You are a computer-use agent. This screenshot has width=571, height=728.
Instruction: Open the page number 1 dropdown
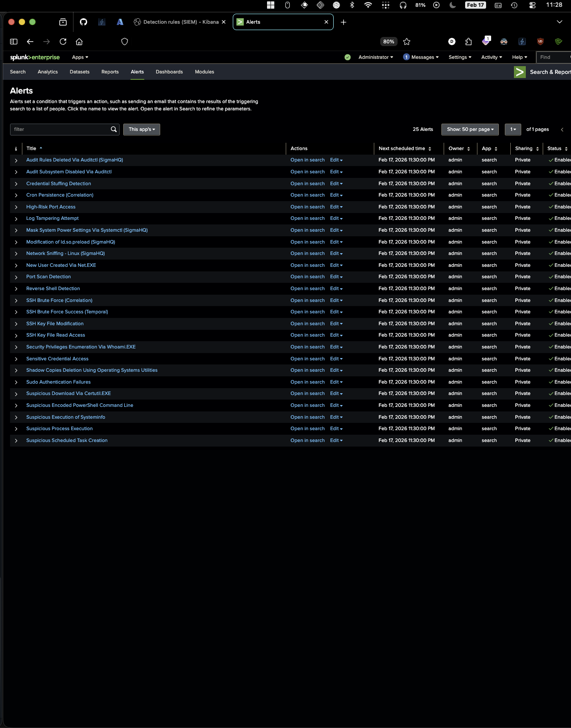[x=513, y=130]
